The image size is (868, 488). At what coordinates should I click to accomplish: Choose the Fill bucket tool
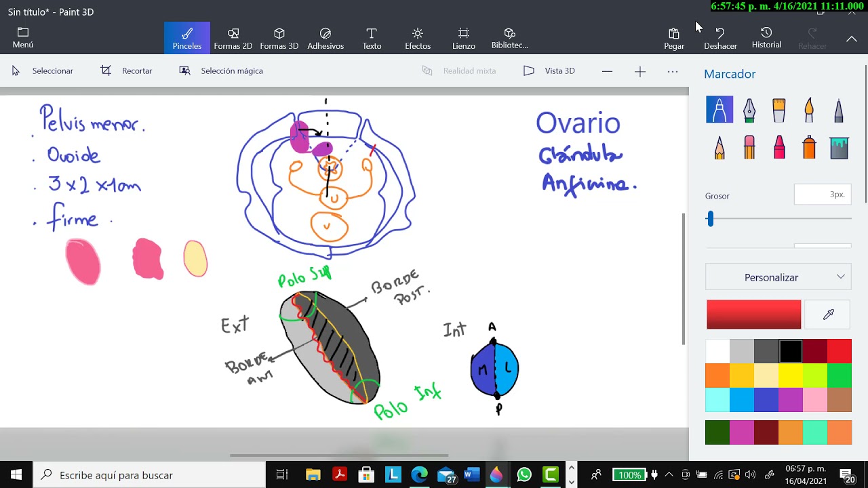click(839, 147)
